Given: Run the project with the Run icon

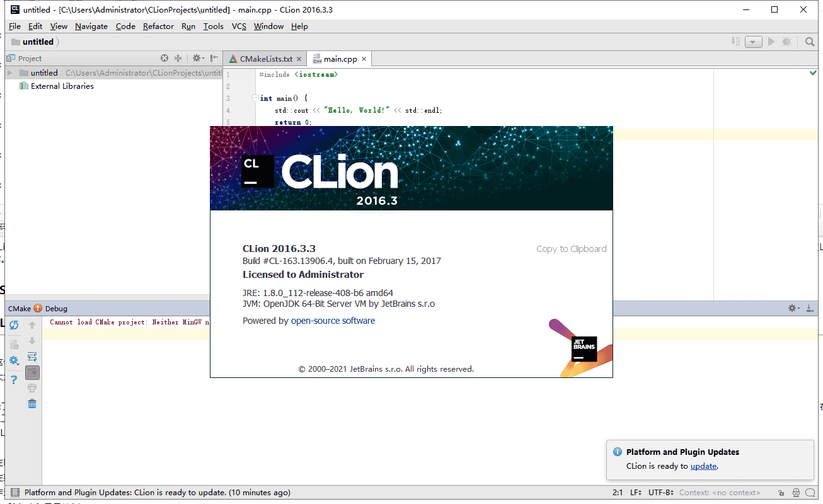Looking at the screenshot, I should (x=771, y=41).
